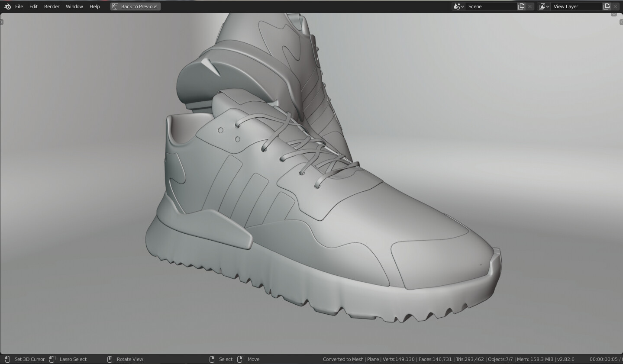Click the 'Lasso Select' status text
This screenshot has height=364, width=623.
(73, 359)
